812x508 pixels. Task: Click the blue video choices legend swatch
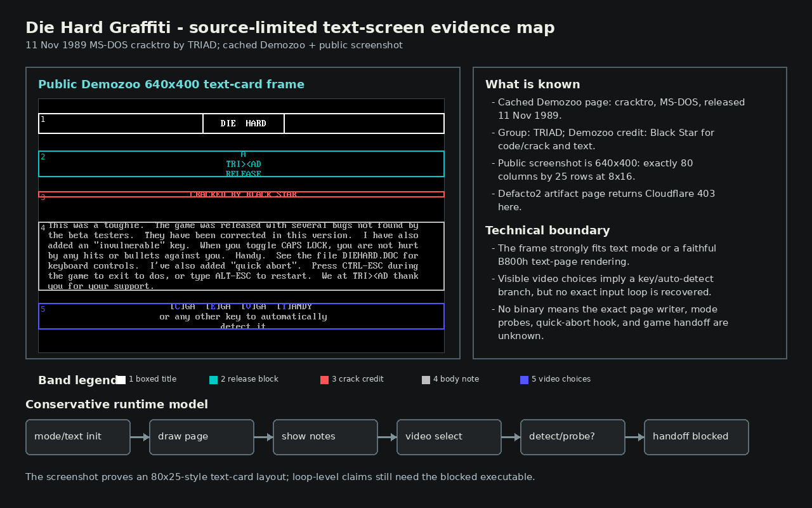tap(524, 380)
